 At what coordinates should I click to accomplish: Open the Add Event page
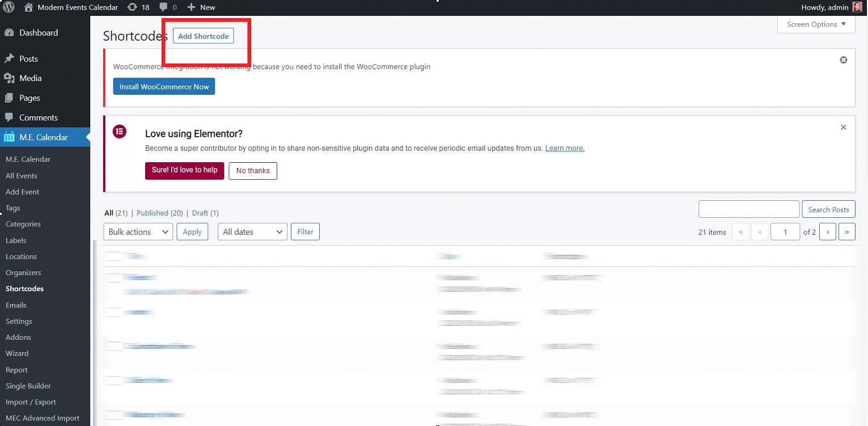[x=23, y=192]
